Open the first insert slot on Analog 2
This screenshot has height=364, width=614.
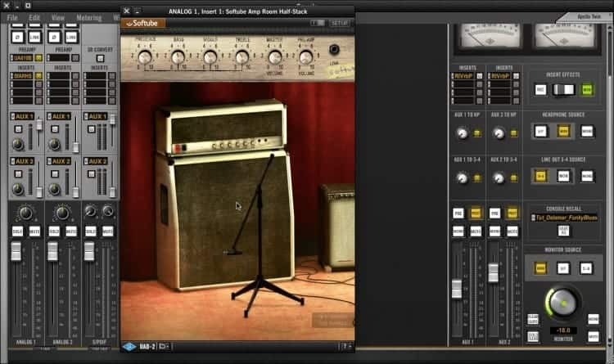[x=59, y=75]
